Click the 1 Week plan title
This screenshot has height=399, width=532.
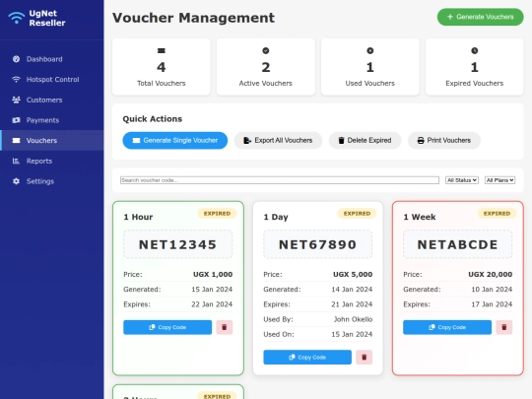[x=420, y=217]
